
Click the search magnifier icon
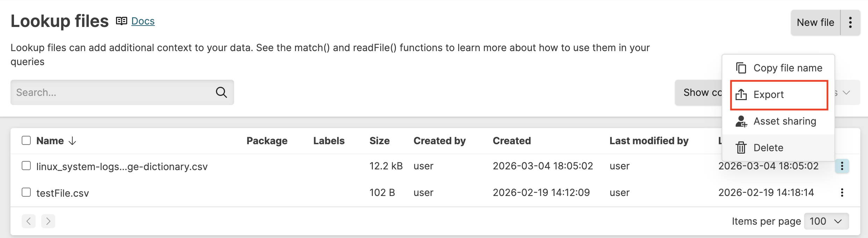[221, 92]
